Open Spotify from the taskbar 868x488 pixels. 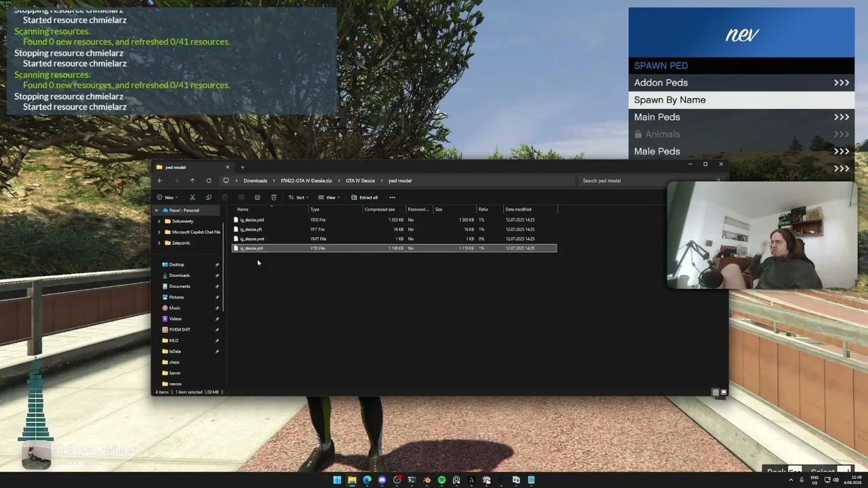441,481
